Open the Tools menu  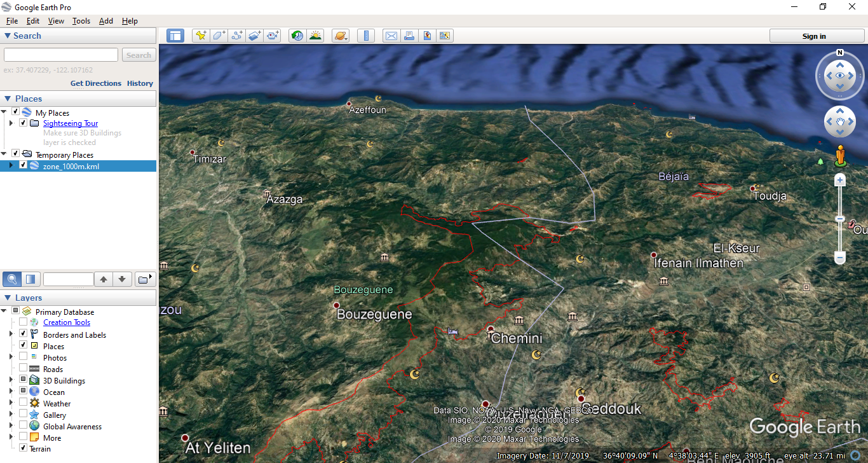(x=81, y=21)
